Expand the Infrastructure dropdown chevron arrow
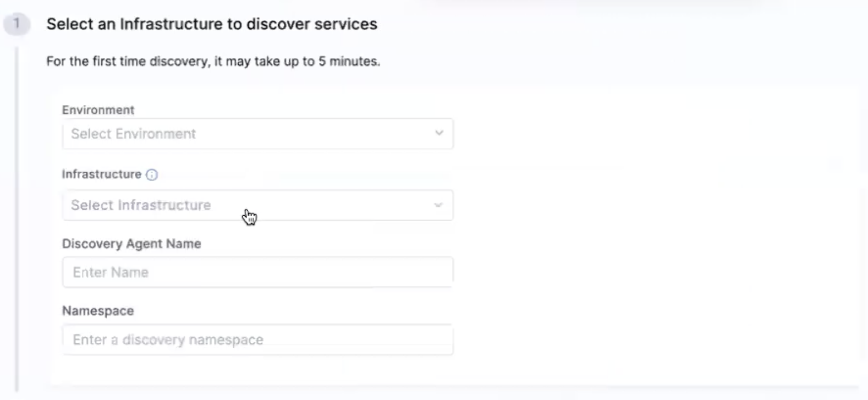Viewport: 868px width, 400px height. 438,205
